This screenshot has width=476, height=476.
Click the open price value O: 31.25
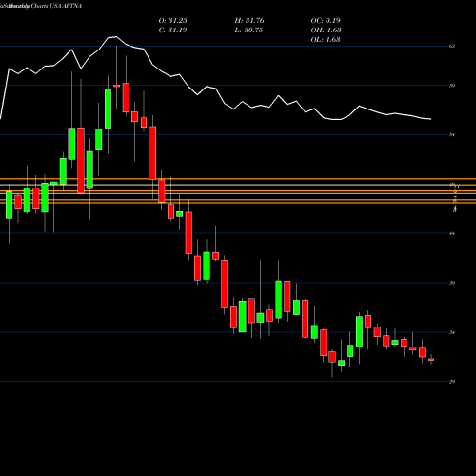[x=172, y=21]
